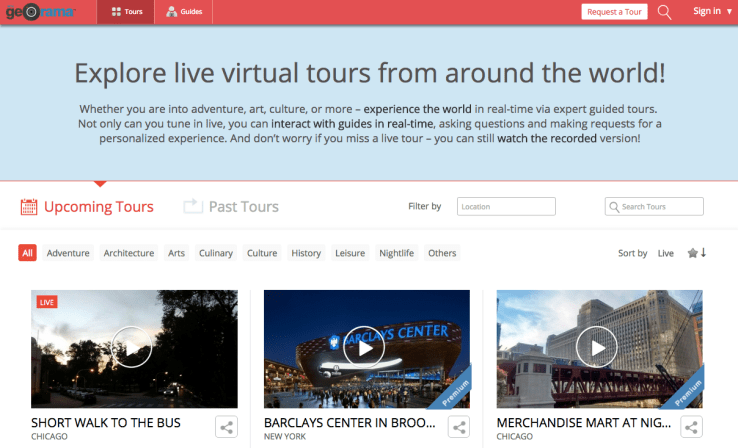Select the Upcoming Tours tab
Image resolution: width=738 pixels, height=448 pixels.
click(87, 207)
